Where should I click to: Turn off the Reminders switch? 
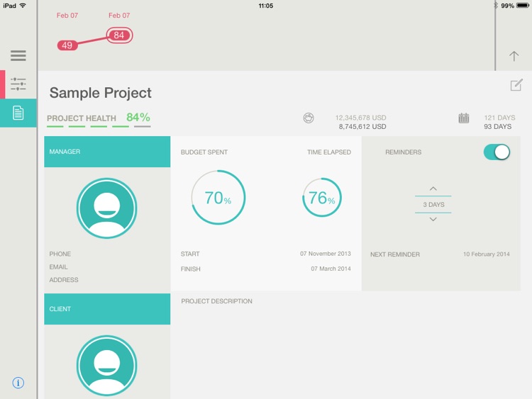(497, 152)
